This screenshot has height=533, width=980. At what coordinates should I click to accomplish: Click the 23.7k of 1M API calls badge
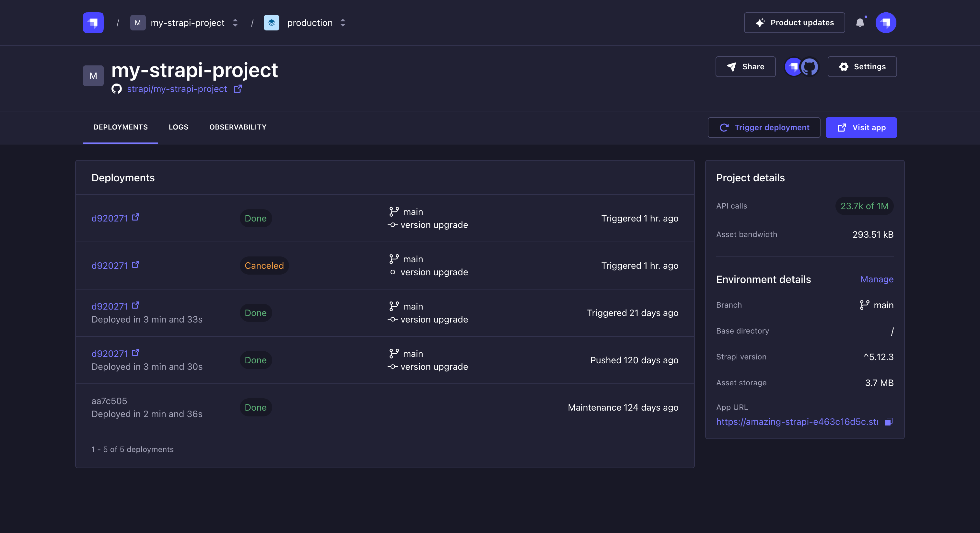[x=864, y=206]
